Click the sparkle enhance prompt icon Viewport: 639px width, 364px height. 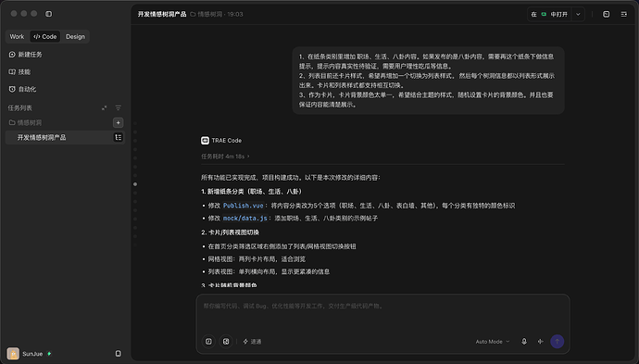541,342
